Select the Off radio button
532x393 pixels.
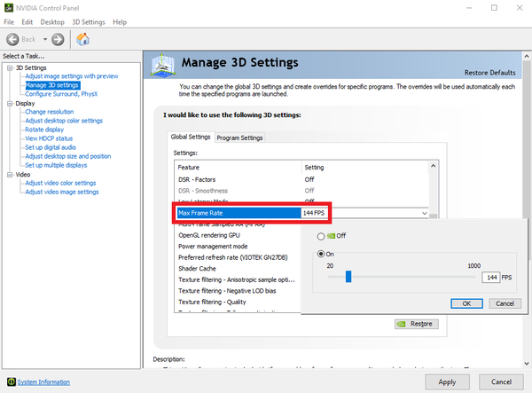(x=320, y=236)
